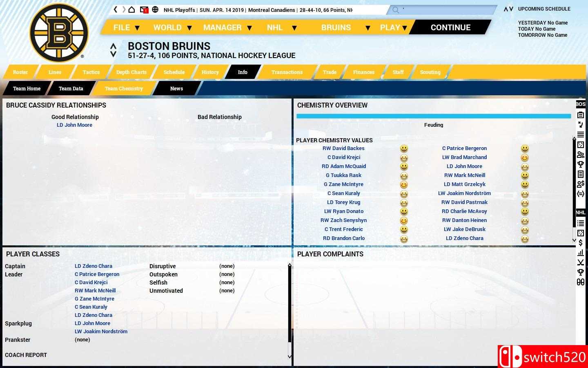This screenshot has width=588, height=368.
Task: Click the Boston Bruins logo
Action: click(59, 33)
